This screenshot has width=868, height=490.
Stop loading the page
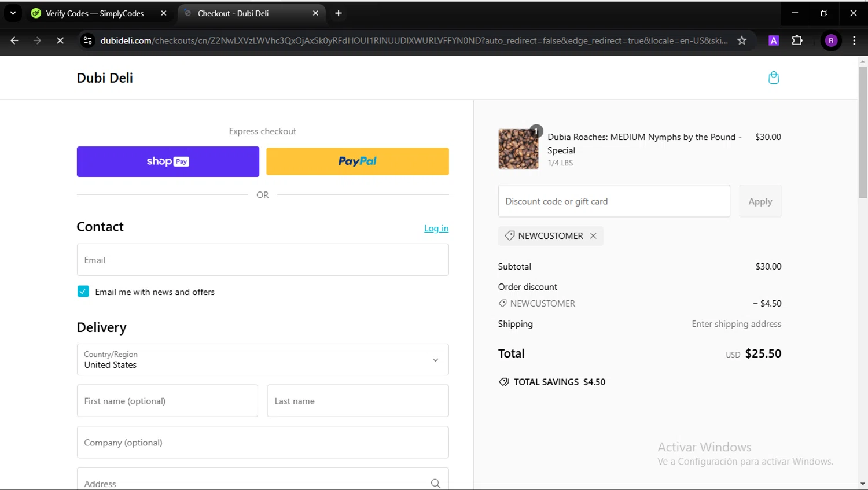60,40
